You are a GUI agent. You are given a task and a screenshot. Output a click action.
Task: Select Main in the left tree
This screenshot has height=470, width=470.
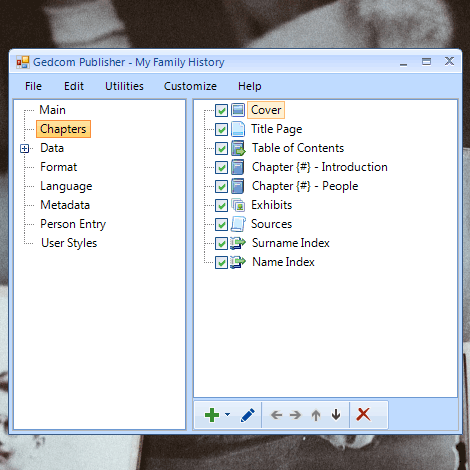[53, 110]
